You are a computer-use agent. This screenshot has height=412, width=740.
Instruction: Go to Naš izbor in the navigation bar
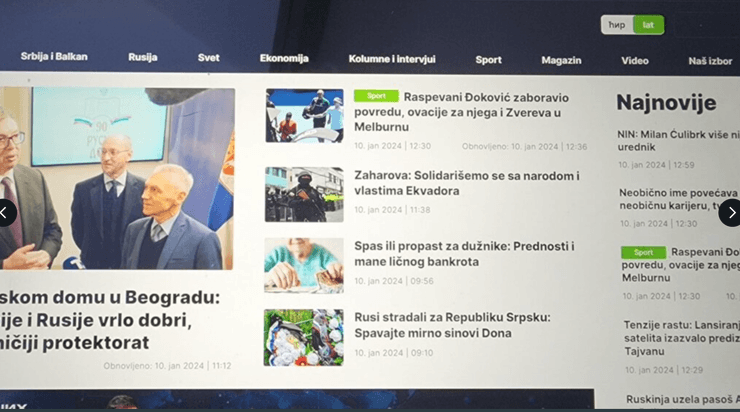[x=709, y=61]
